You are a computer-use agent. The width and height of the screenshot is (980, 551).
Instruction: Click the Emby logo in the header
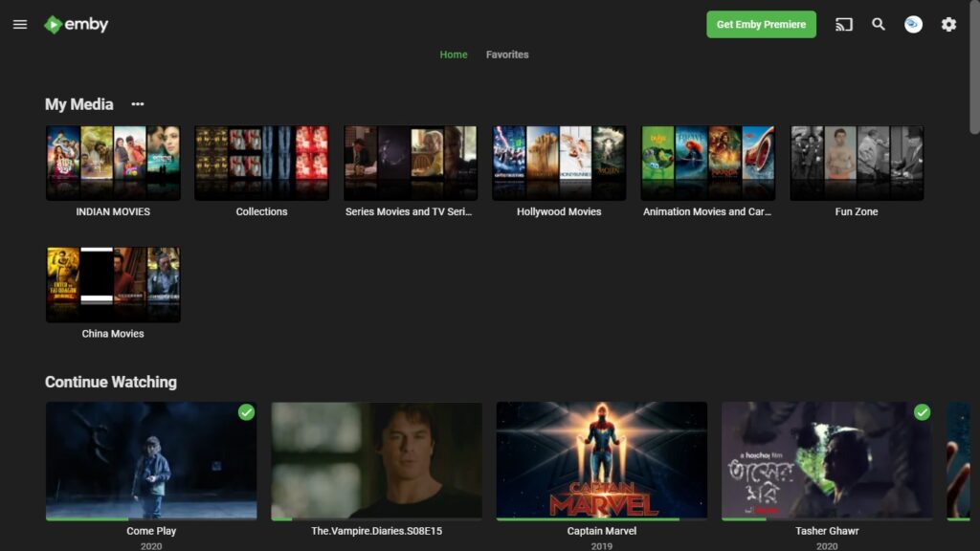[x=77, y=25]
